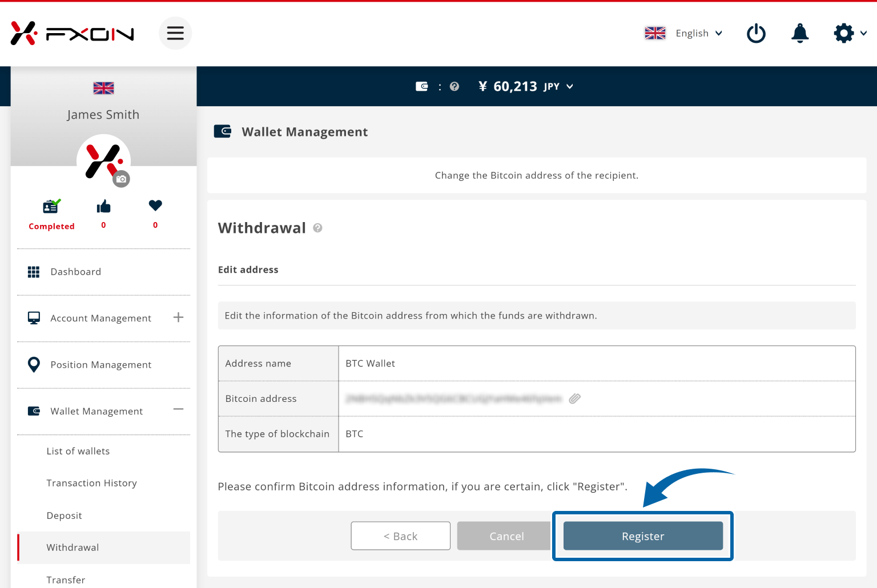Click the Register button

pos(643,535)
